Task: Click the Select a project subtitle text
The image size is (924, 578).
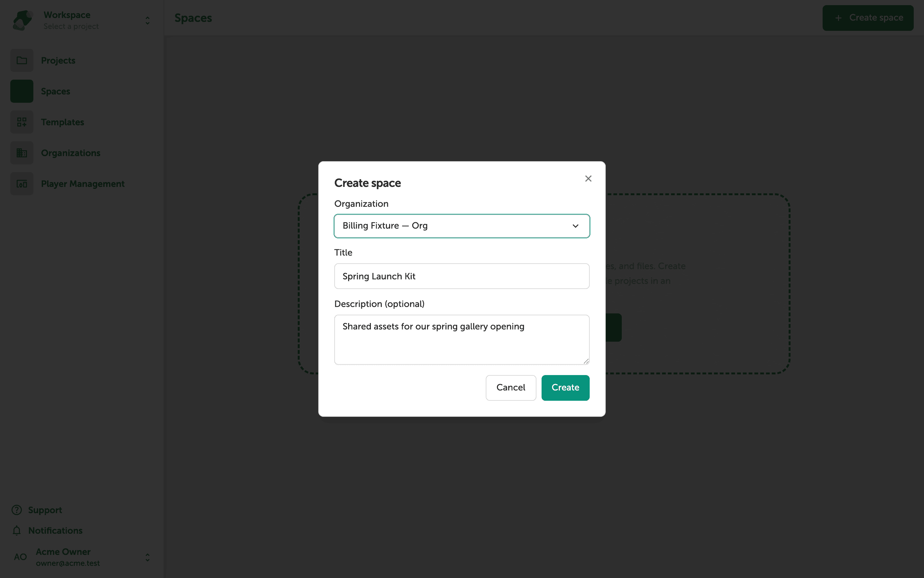Action: tap(71, 26)
